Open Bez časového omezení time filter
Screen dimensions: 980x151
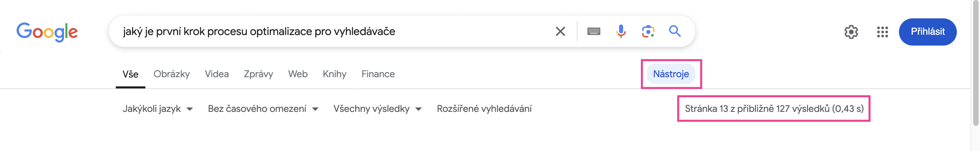pyautogui.click(x=263, y=109)
